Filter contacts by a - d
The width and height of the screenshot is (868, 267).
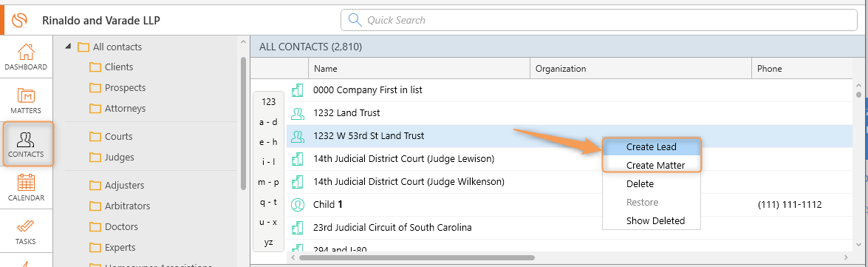[x=268, y=122]
